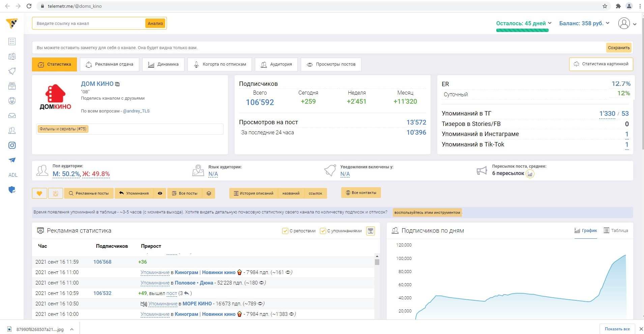The image size is (644, 334).
Task: Open the Telegram paper plane sidebar icon
Action: pyautogui.click(x=12, y=160)
